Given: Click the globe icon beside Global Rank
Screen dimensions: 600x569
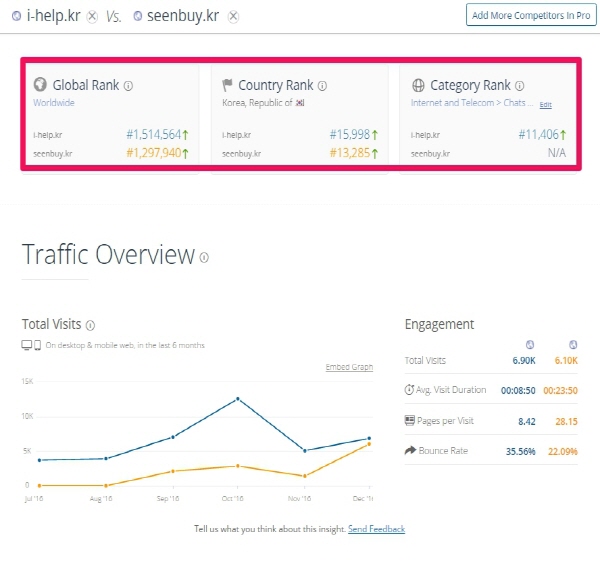Looking at the screenshot, I should point(40,86).
